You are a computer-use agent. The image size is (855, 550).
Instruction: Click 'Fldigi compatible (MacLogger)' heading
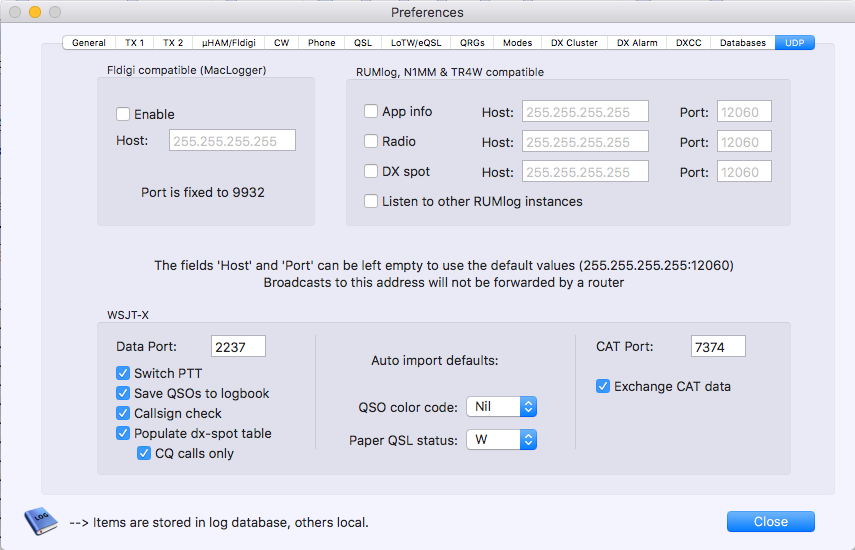pos(186,70)
